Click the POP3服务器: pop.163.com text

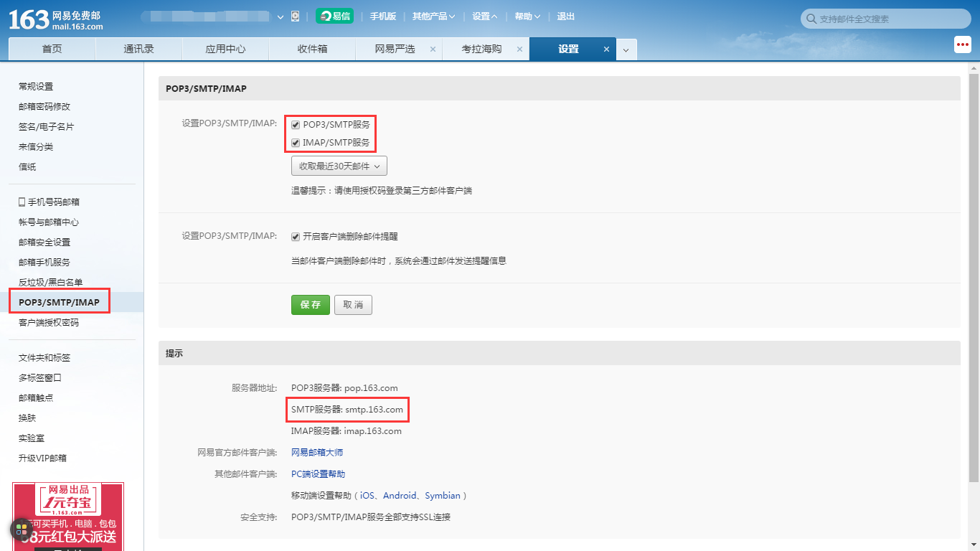[344, 388]
